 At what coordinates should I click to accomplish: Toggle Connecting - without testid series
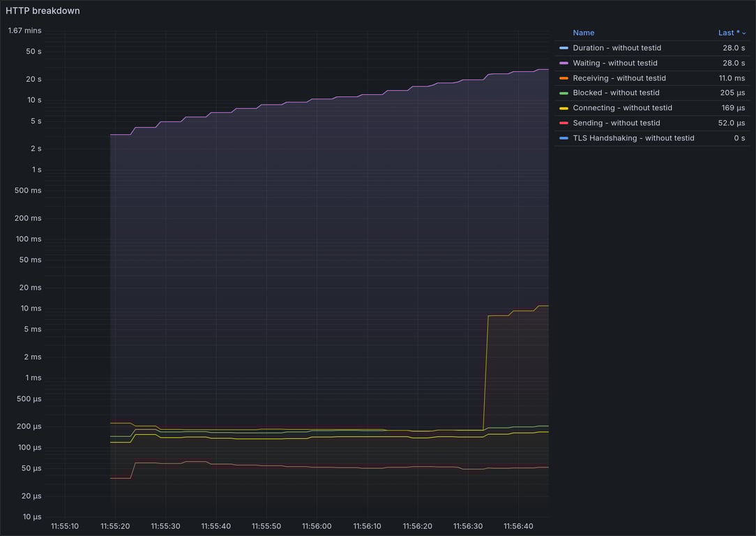click(622, 107)
